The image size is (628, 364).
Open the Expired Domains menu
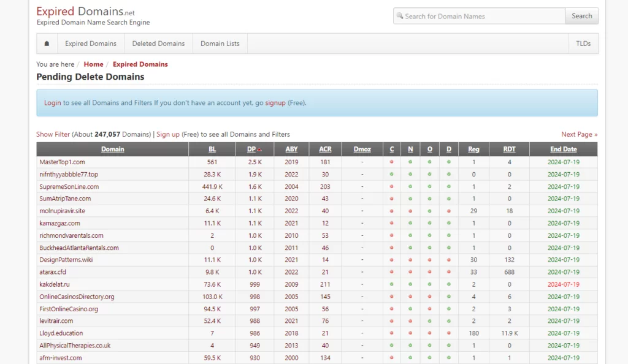(x=91, y=44)
